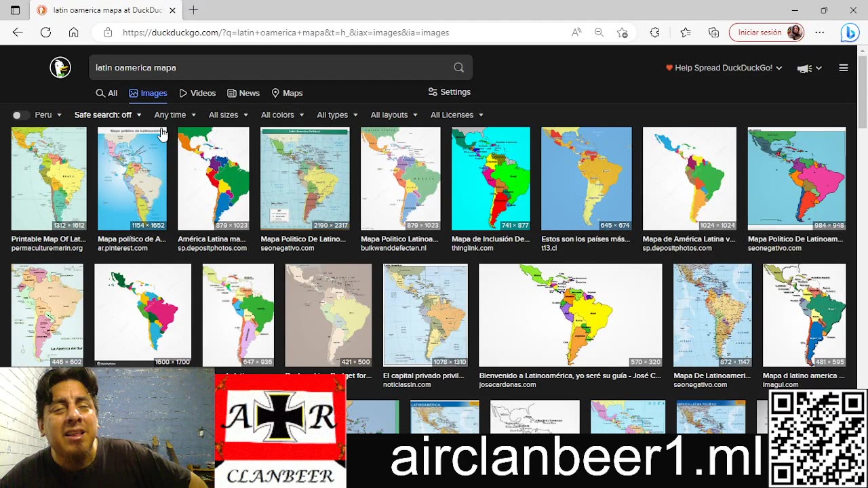Click the search query input field
This screenshot has width=868, height=488.
[271, 68]
